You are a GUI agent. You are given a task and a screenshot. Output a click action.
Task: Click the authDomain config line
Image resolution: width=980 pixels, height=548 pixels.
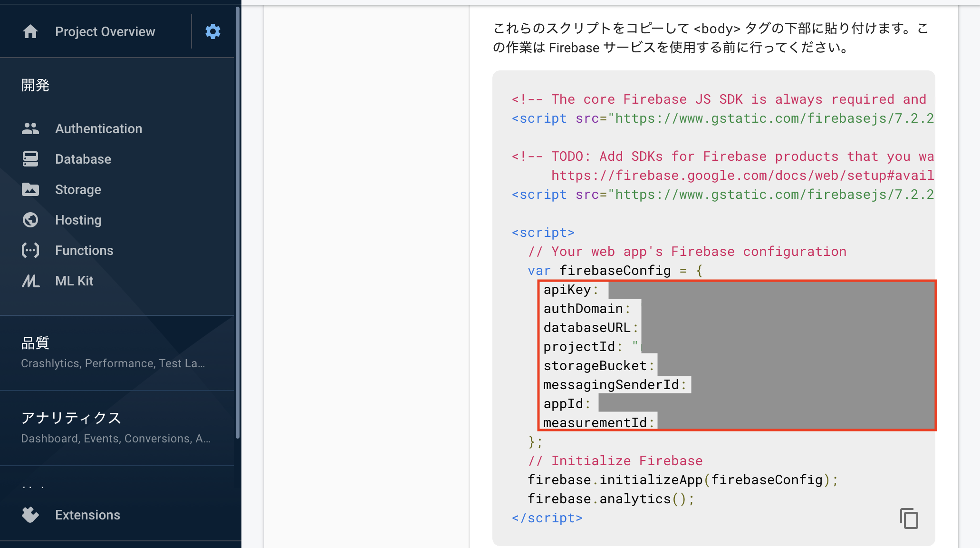[587, 308]
